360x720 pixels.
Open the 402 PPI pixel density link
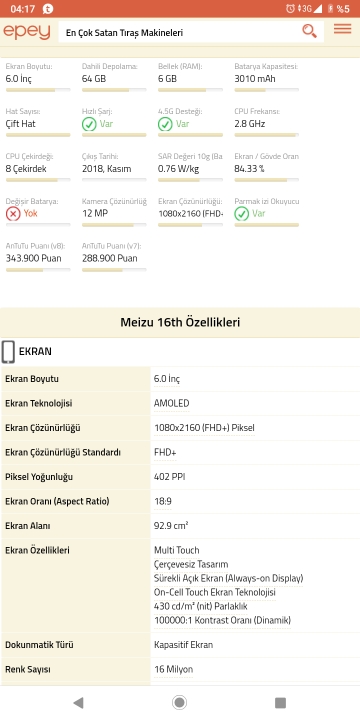click(x=169, y=477)
